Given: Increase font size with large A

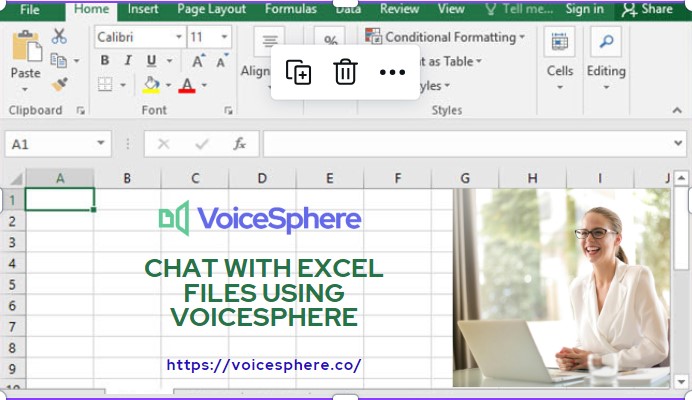Looking at the screenshot, I should [x=198, y=61].
